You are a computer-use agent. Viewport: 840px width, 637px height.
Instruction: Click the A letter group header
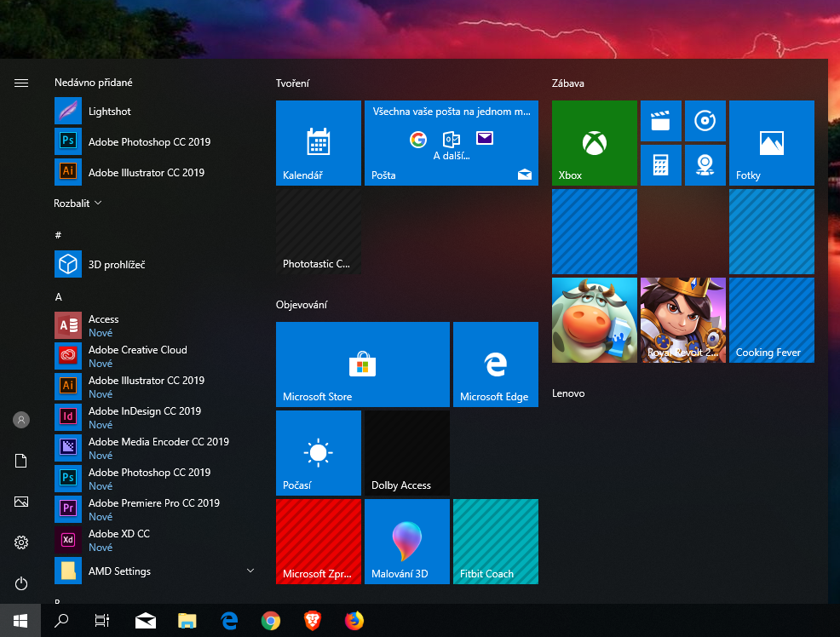[59, 297]
